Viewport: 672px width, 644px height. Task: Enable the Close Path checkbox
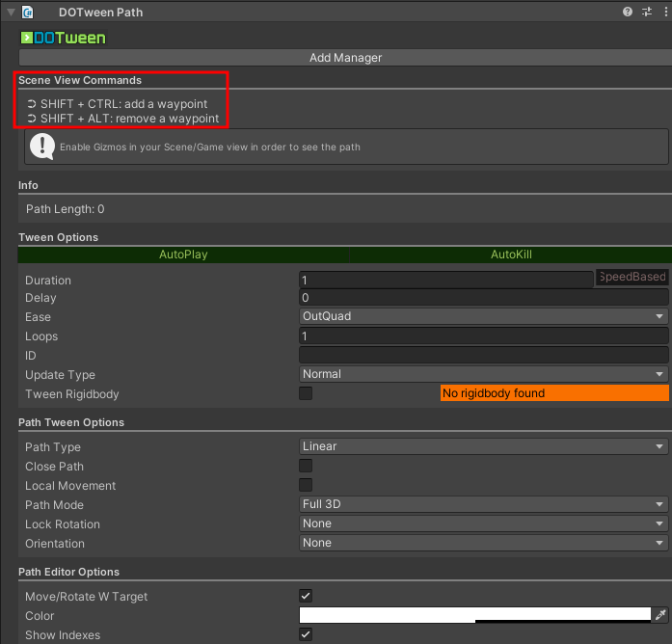[306, 467]
